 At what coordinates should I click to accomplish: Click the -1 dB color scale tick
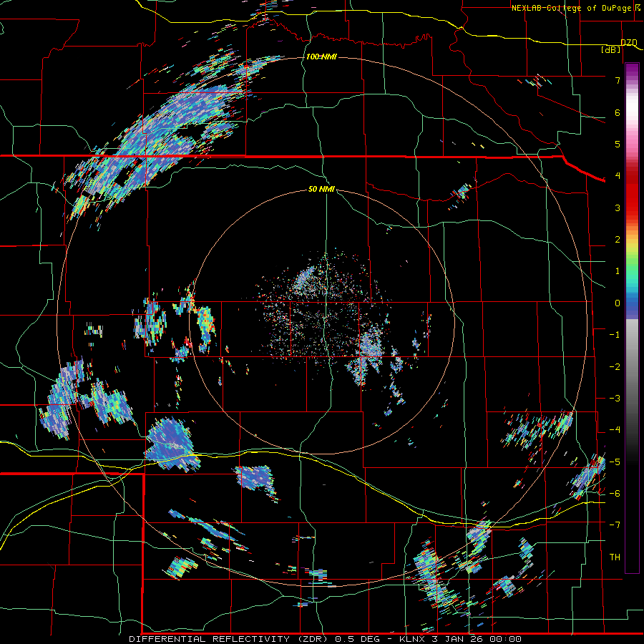[x=615, y=335]
